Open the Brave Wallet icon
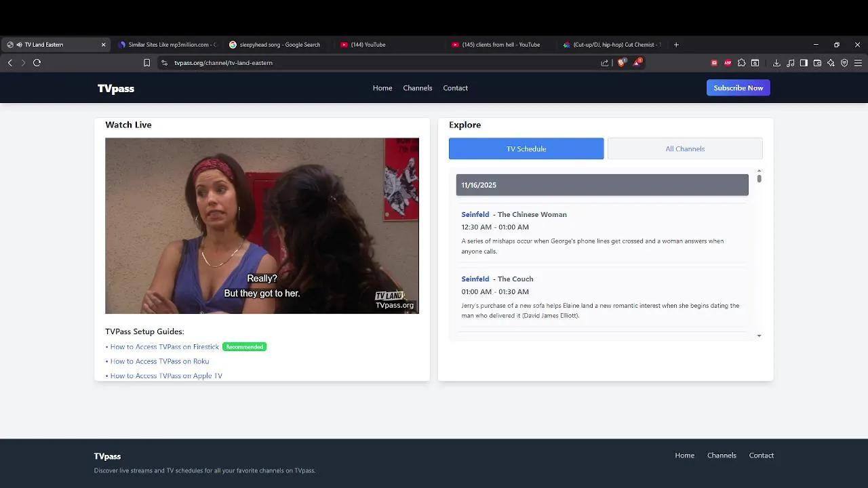The width and height of the screenshot is (868, 488). pos(817,62)
